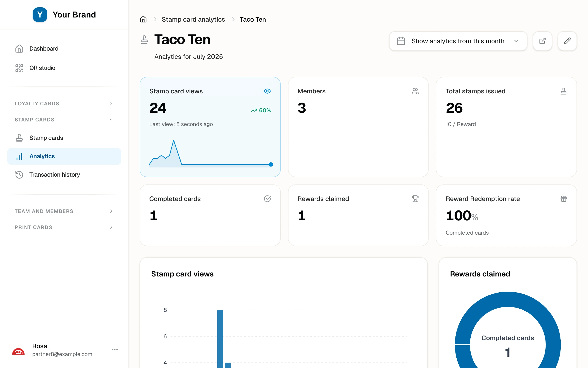The height and width of the screenshot is (368, 588).
Task: Click the Rewards claimed trophy icon
Action: tap(415, 198)
